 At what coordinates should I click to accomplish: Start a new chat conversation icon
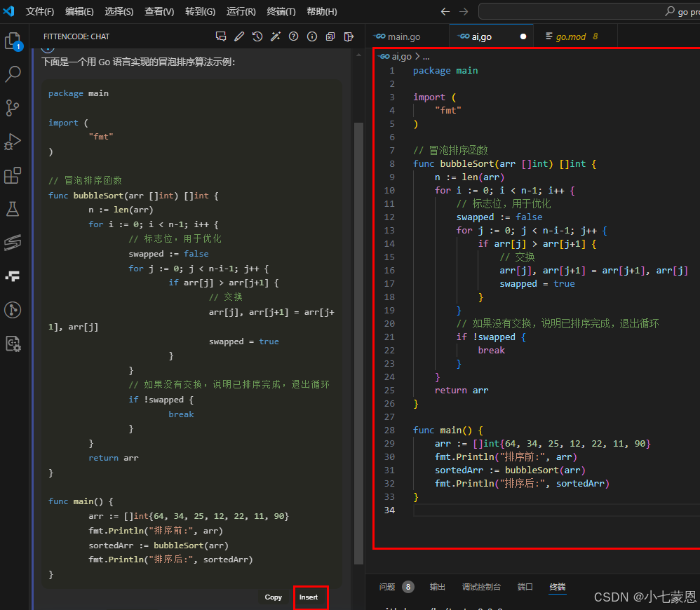[x=221, y=36]
